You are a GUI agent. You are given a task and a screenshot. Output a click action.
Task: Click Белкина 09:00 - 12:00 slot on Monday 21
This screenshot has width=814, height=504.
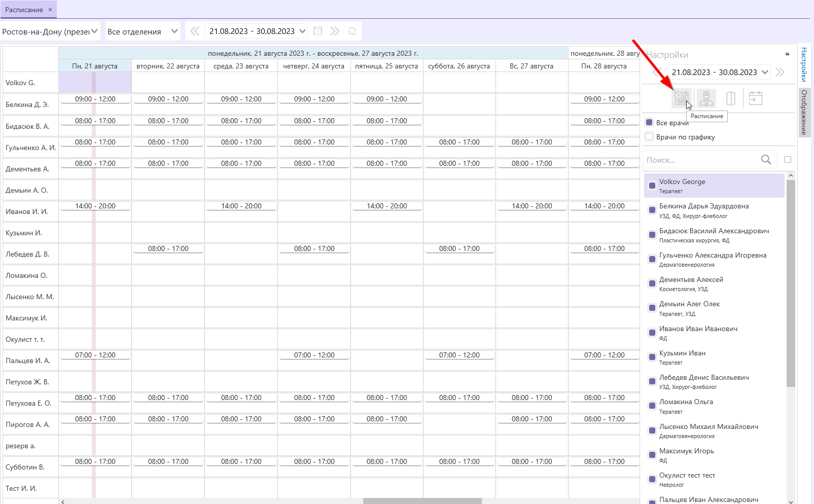click(95, 99)
